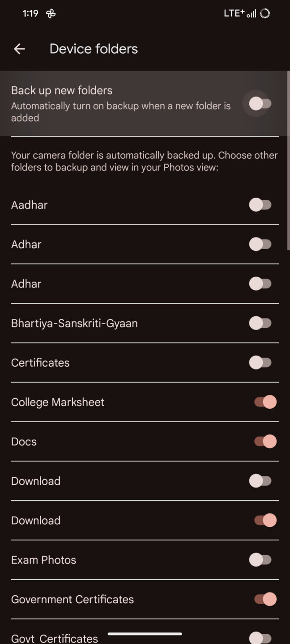Switch on the Certificates folder backup
Image resolution: width=290 pixels, height=644 pixels.
tap(260, 362)
